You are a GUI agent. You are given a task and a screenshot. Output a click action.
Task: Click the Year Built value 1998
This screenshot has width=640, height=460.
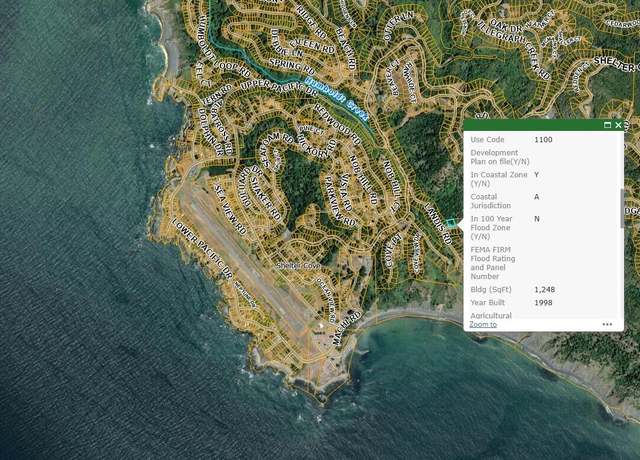pyautogui.click(x=543, y=303)
